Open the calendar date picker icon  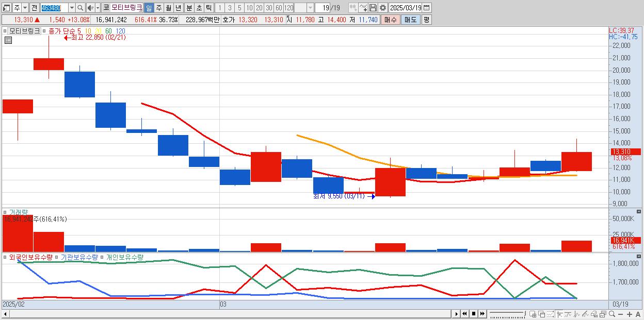pos(427,8)
